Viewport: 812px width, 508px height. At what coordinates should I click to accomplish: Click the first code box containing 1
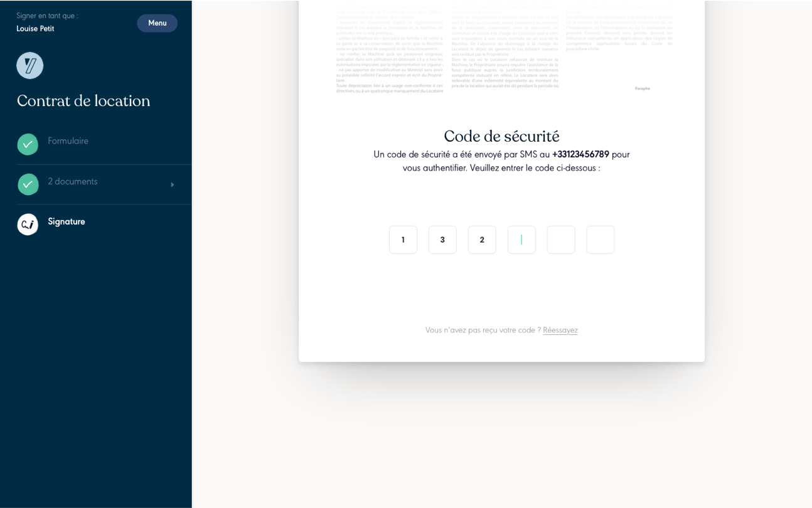(403, 239)
